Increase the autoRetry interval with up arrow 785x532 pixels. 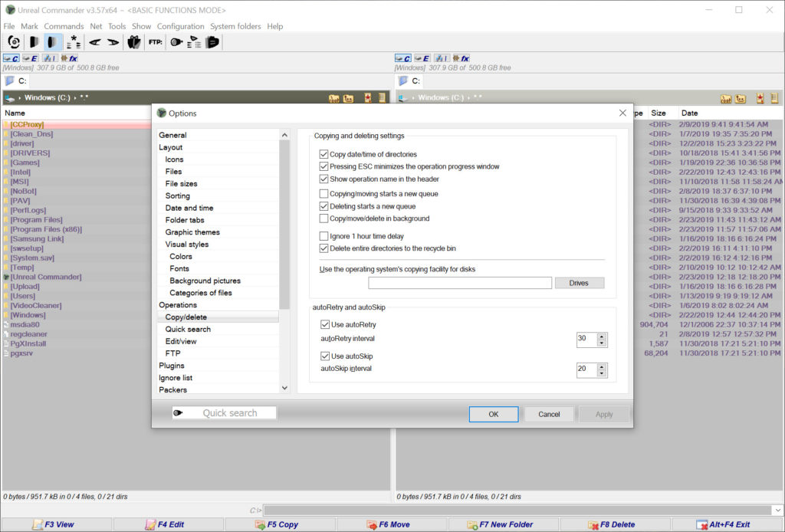pyautogui.click(x=602, y=337)
